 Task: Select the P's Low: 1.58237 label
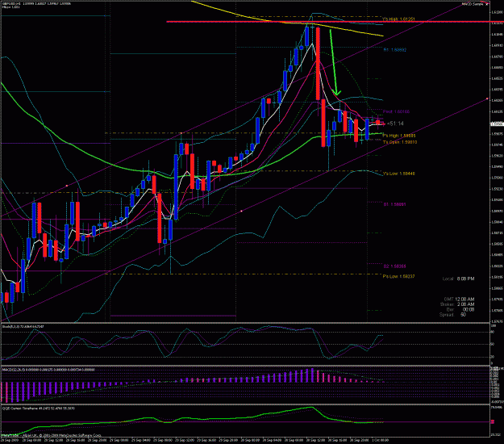tap(398, 276)
